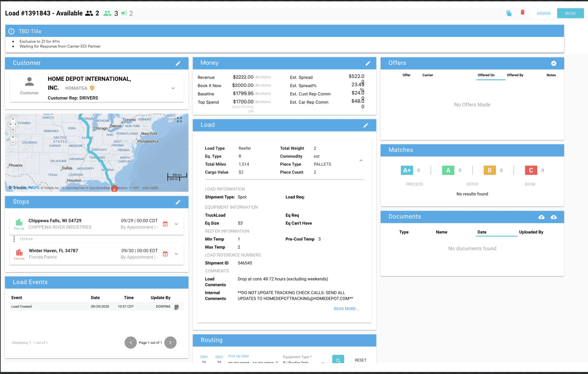Click Uploaded By column header in Documents
The height and width of the screenshot is (374, 588).
coord(531,232)
